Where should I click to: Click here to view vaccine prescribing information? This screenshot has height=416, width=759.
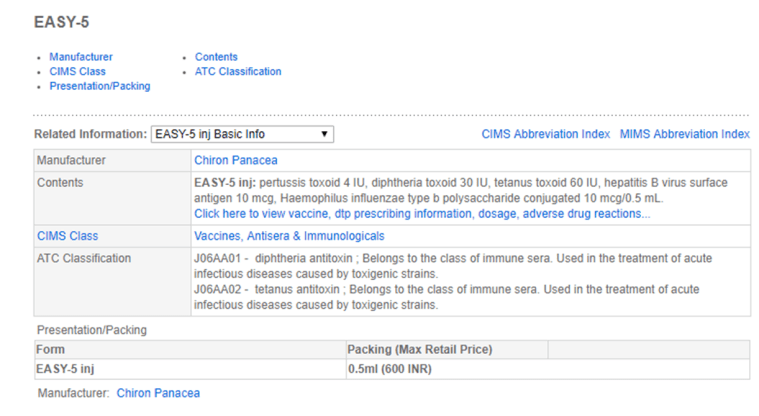pos(421,213)
